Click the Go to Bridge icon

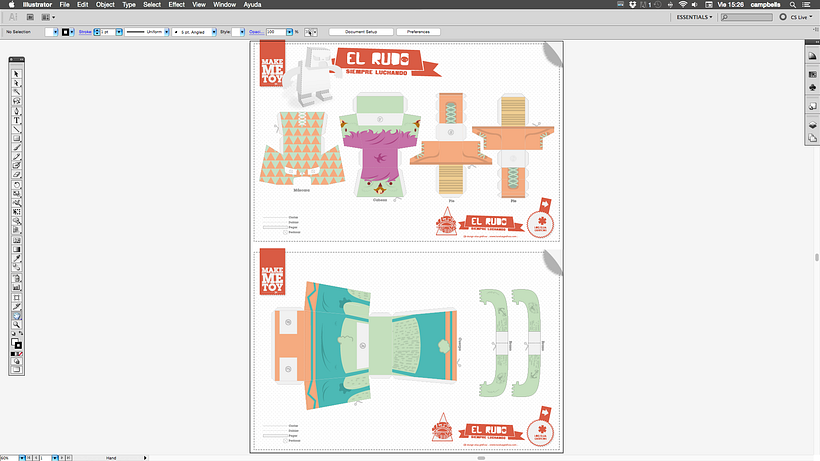30,17
